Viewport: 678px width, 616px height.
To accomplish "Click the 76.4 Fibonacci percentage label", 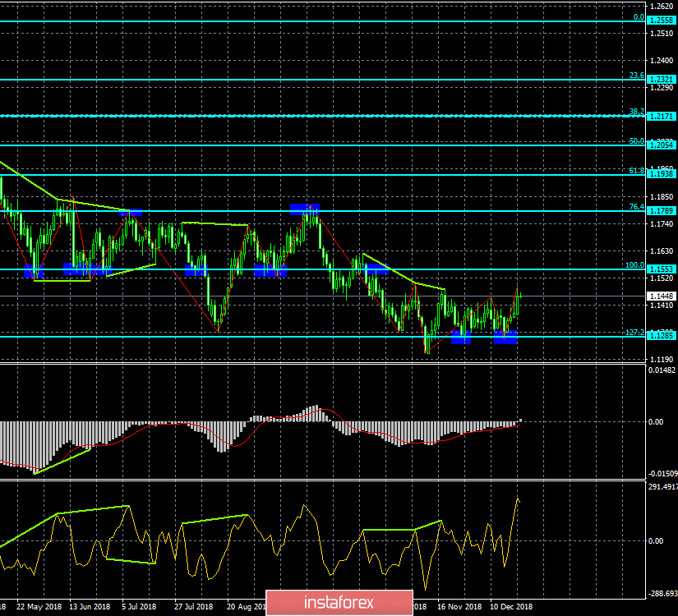I will (636, 207).
